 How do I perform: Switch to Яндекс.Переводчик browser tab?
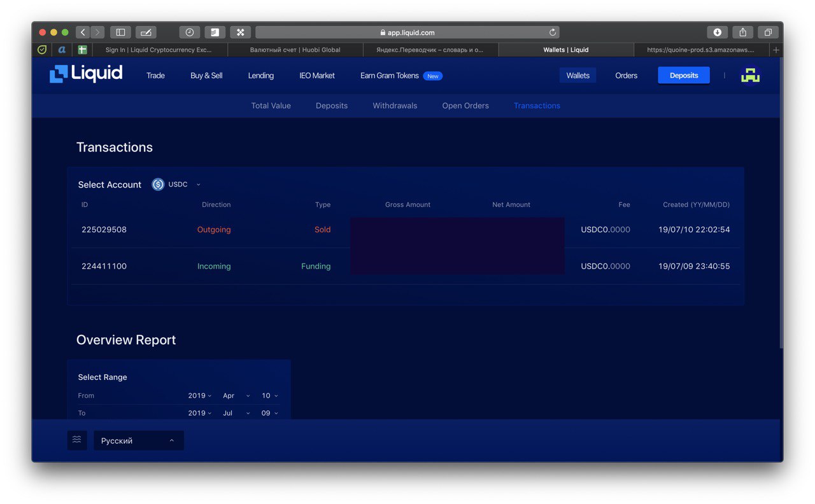tap(430, 50)
